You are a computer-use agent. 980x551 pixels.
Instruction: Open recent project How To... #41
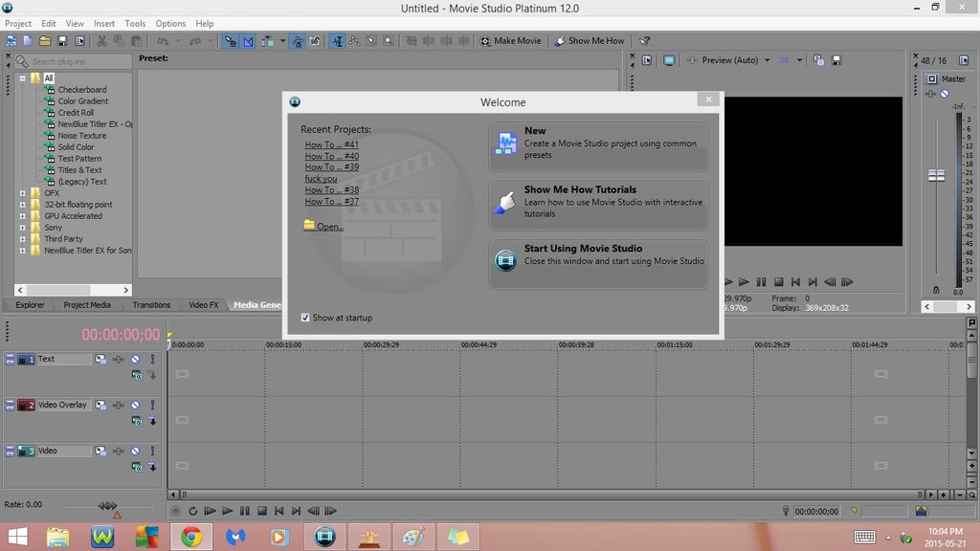(330, 144)
